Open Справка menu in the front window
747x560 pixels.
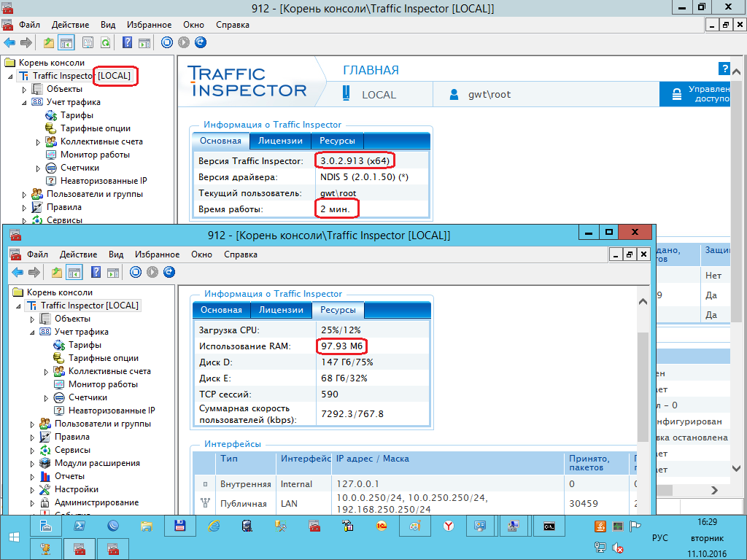click(241, 254)
